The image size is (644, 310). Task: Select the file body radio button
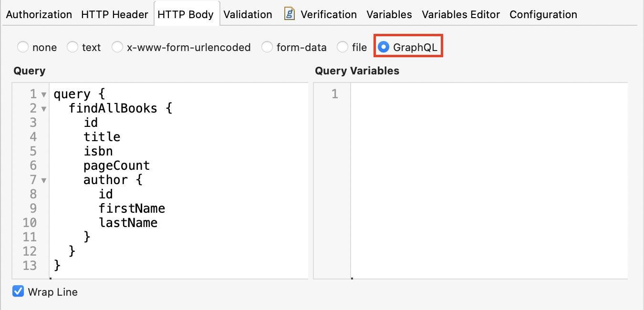click(x=343, y=47)
